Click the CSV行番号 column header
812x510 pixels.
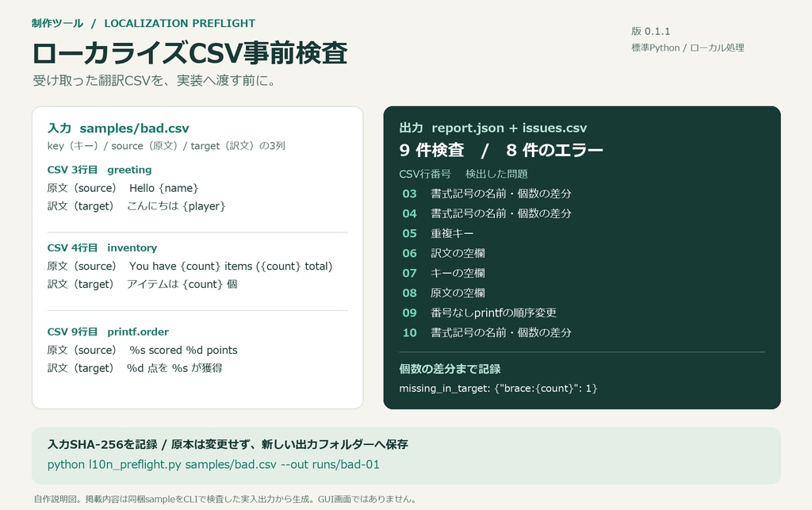point(425,174)
